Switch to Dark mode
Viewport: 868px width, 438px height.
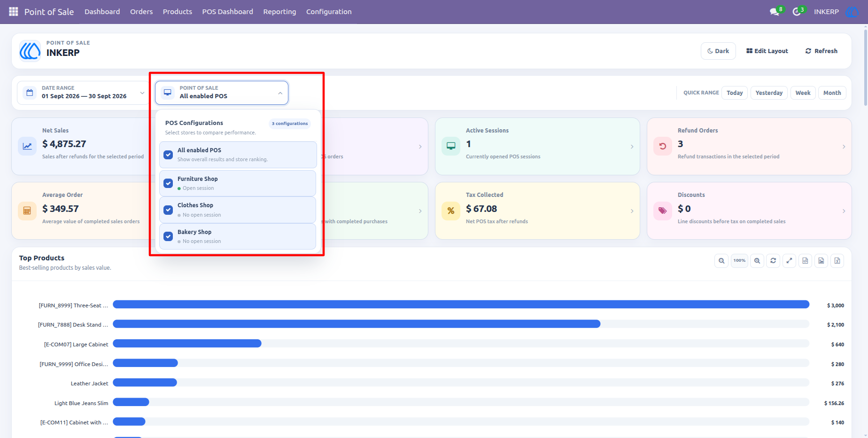click(718, 51)
